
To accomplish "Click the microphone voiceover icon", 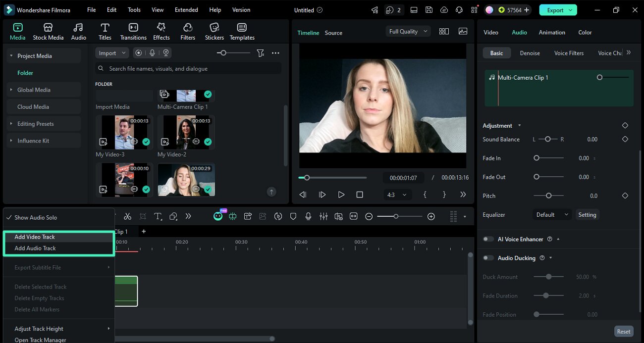I will 308,216.
